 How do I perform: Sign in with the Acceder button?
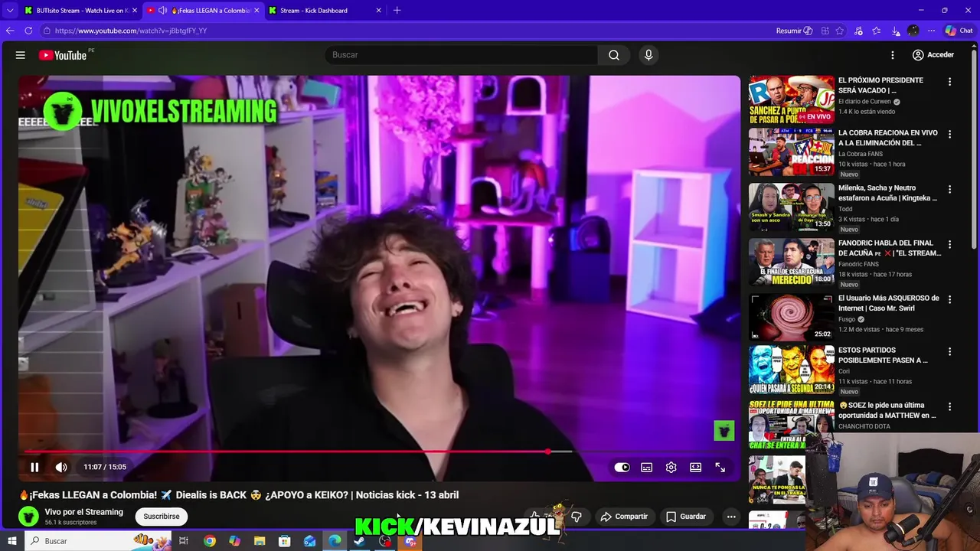pos(933,55)
